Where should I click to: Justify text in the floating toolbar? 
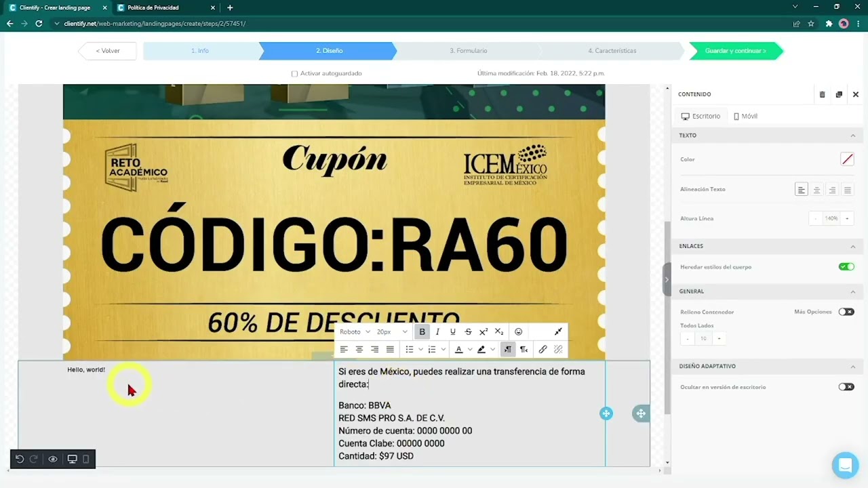(x=390, y=350)
